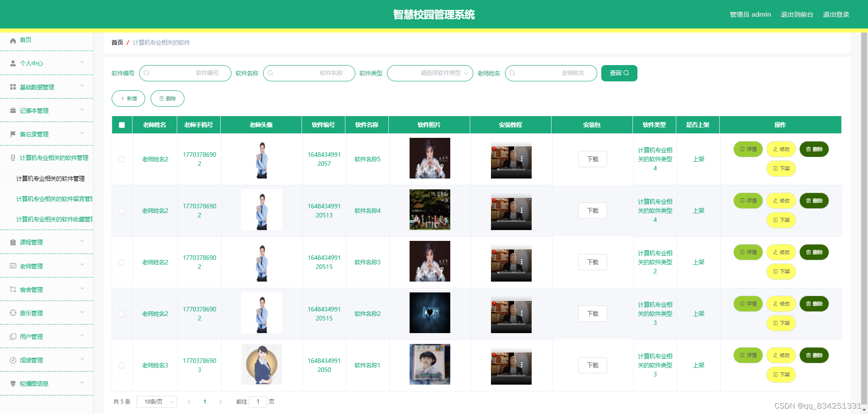The height and width of the screenshot is (414, 868).
Task: Open the 10条/页 page size dropdown
Action: coord(156,401)
